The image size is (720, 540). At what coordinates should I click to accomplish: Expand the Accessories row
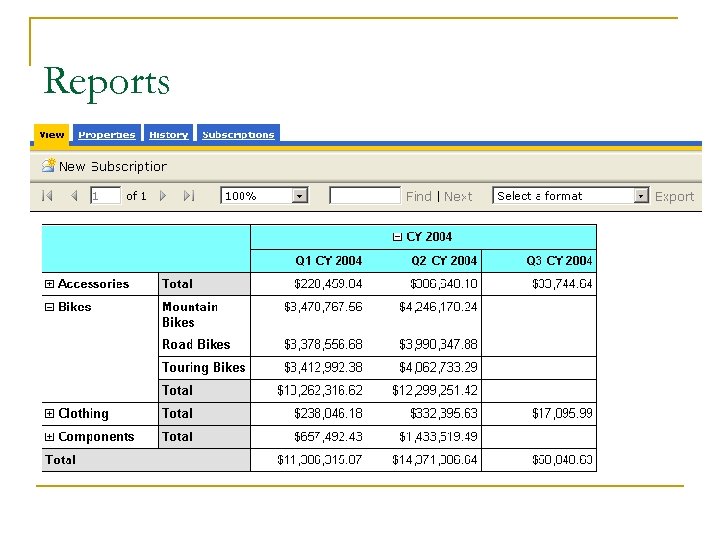point(49,284)
